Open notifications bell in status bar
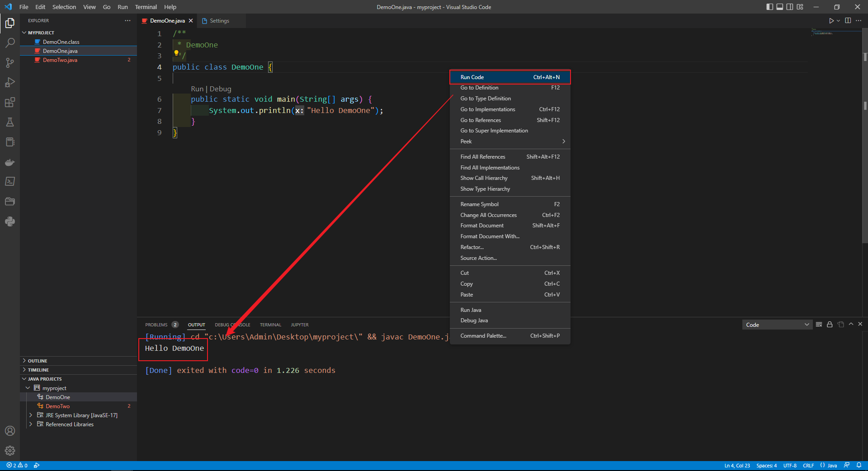 pos(859,466)
